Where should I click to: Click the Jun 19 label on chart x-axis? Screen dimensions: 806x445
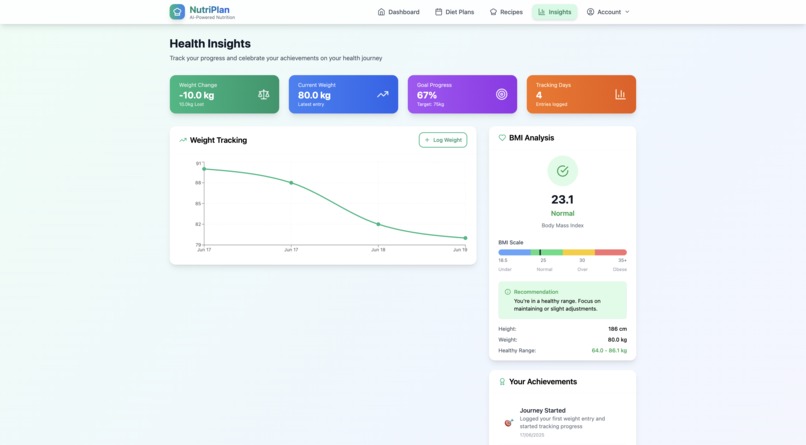point(460,250)
